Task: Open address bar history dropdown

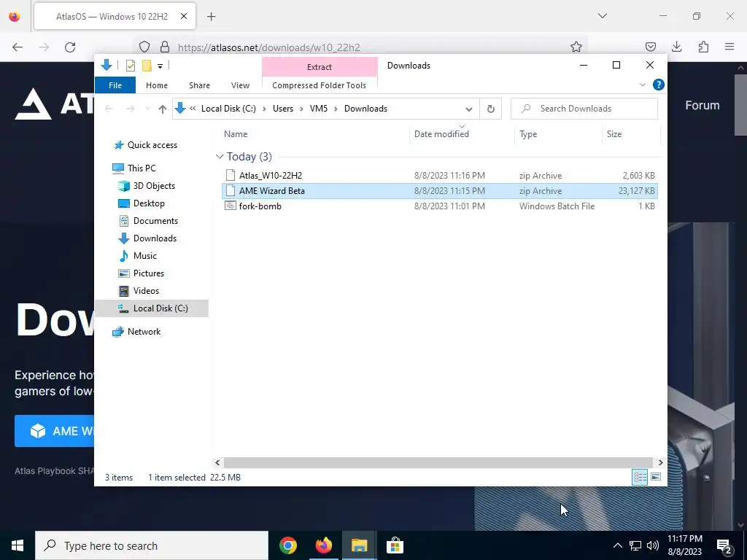Action: point(469,109)
